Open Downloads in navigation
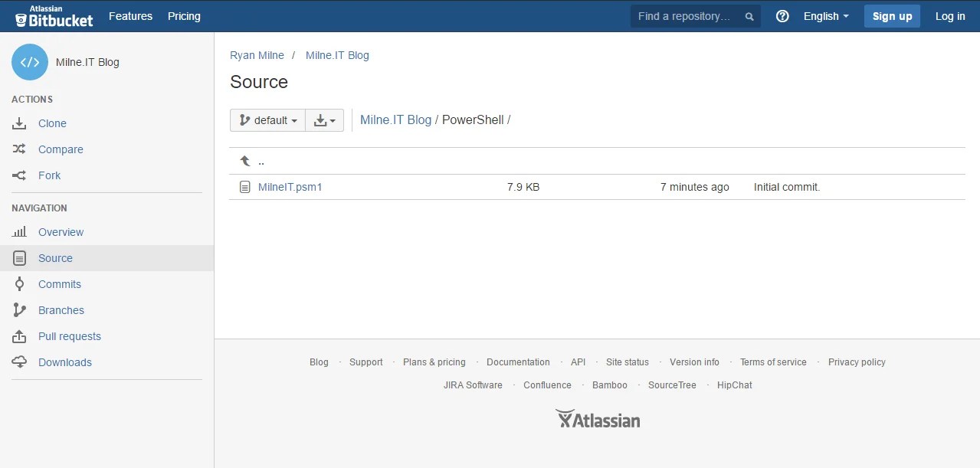This screenshot has width=980, height=468. tap(65, 362)
